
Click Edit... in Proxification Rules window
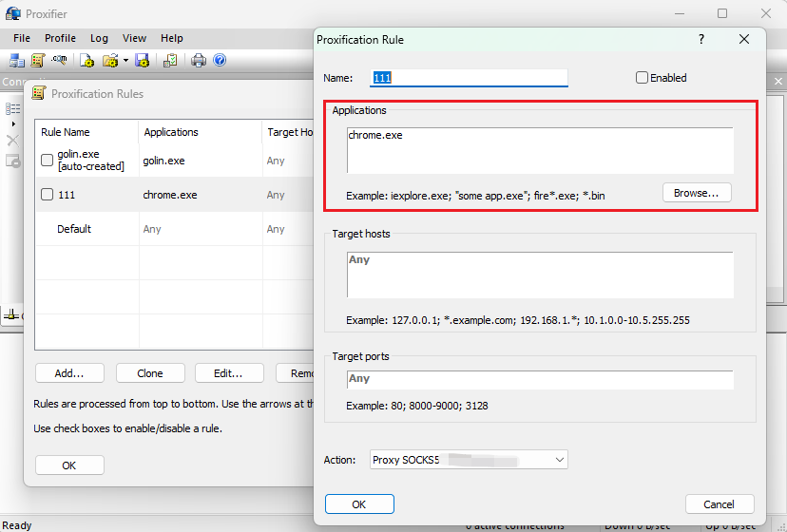pos(229,373)
